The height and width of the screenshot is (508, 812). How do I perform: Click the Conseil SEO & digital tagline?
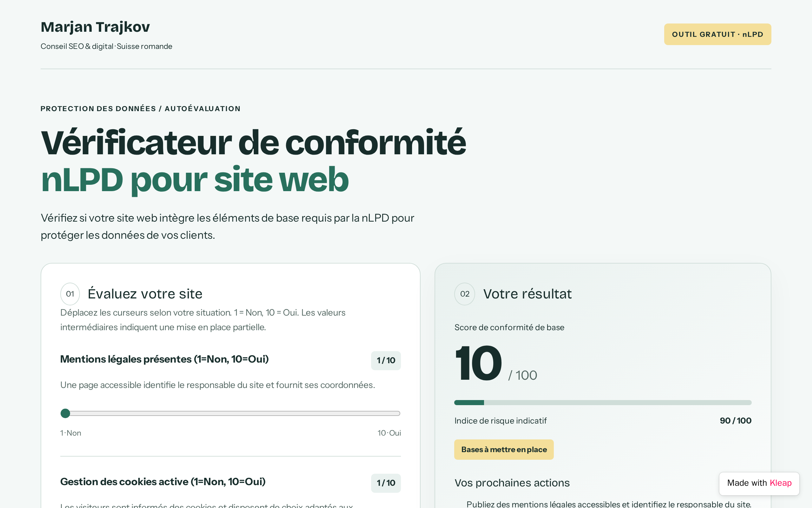(106, 46)
